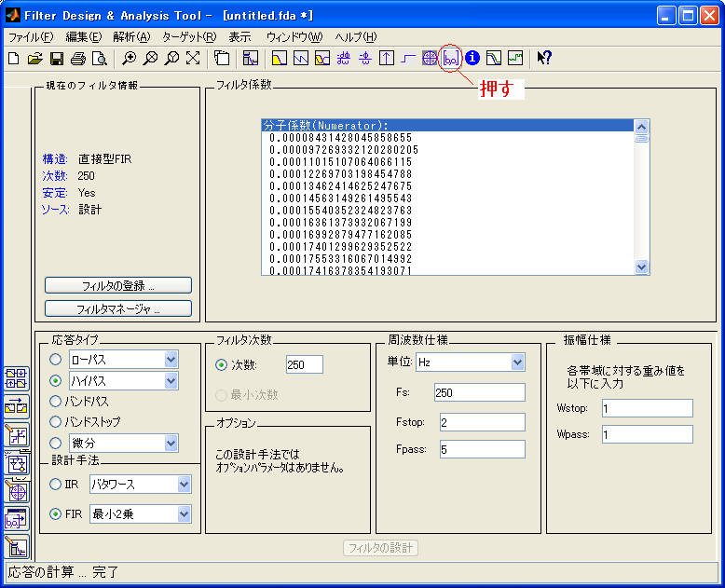Viewport: 725px width, 588px height.
Task: Click the Restore default view icon
Action: (193, 59)
